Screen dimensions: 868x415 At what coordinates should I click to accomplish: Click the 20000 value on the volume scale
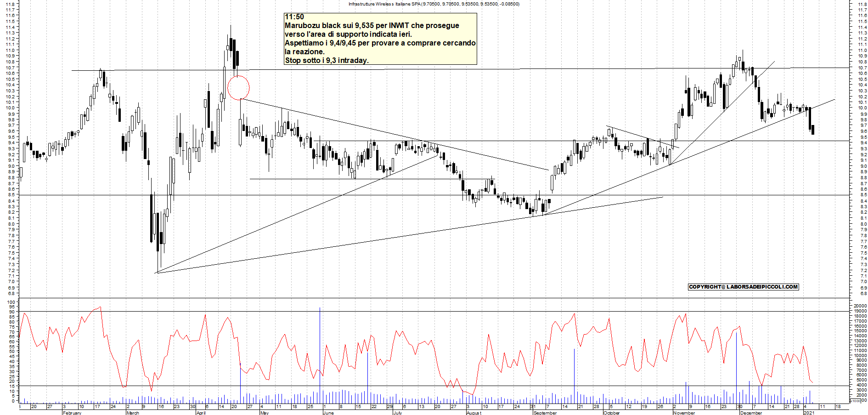pos(860,306)
